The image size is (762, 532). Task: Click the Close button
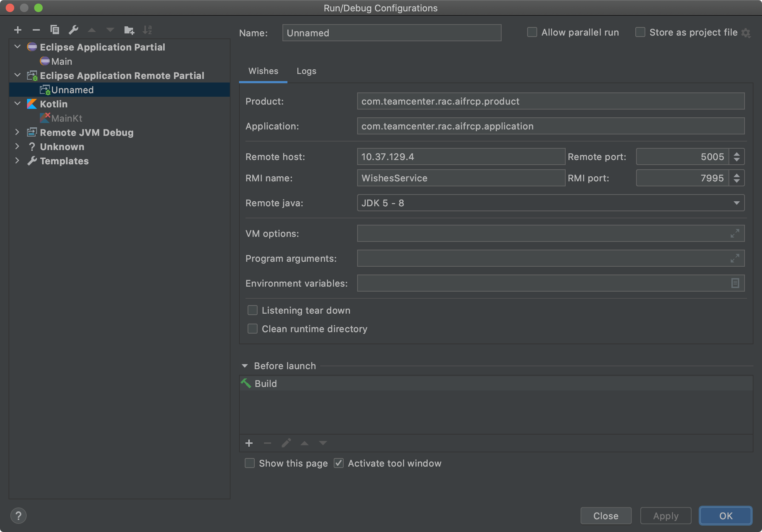pos(606,516)
